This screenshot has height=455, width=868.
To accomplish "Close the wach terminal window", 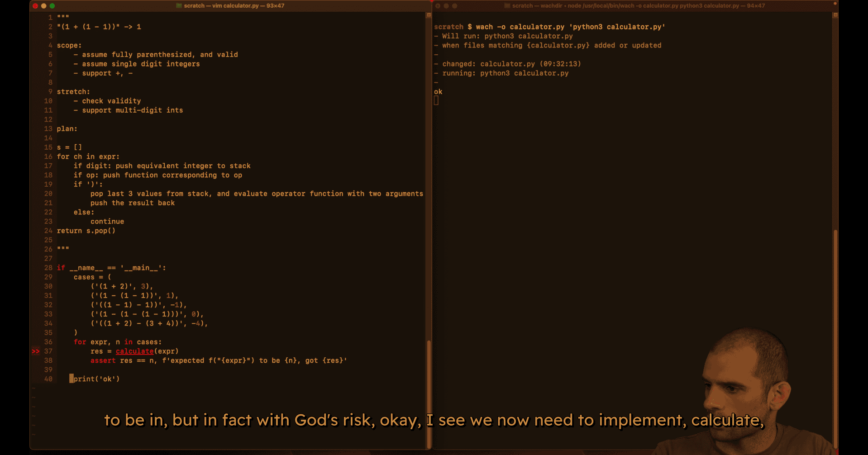I will (438, 6).
